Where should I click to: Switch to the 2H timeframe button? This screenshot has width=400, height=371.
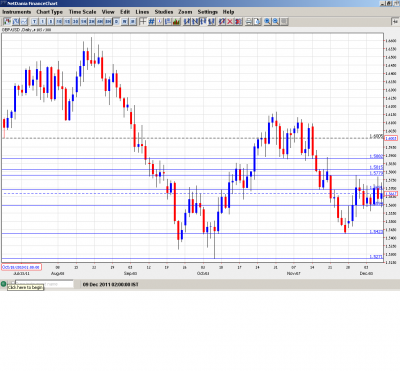91,22
